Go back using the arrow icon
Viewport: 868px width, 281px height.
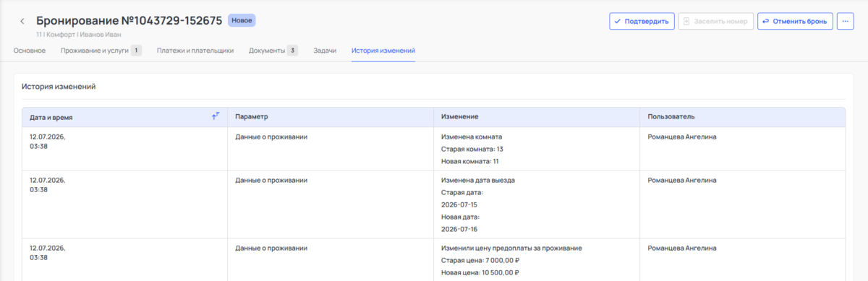point(22,21)
